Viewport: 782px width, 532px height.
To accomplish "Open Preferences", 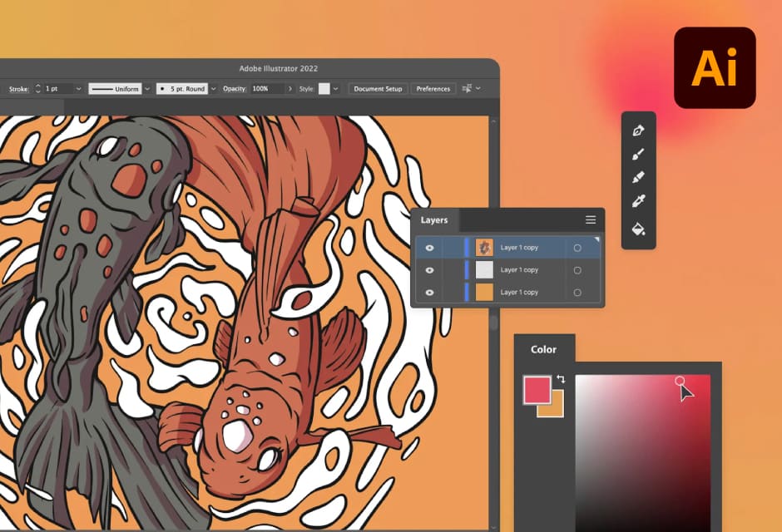I will (433, 88).
